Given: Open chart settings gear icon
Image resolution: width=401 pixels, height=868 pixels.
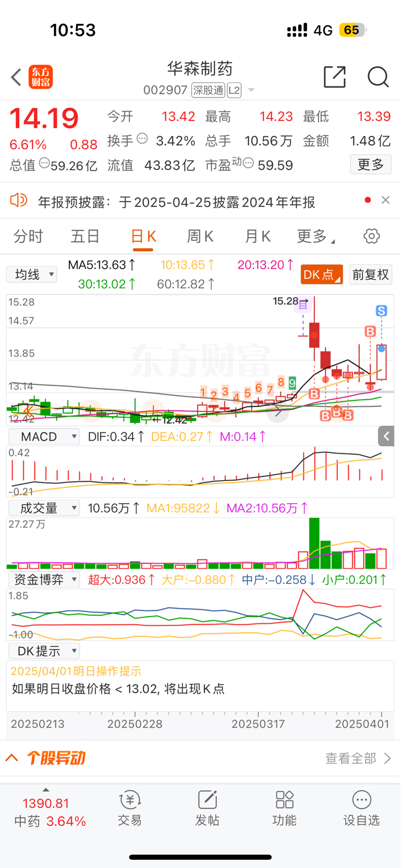Looking at the screenshot, I should pos(371,236).
